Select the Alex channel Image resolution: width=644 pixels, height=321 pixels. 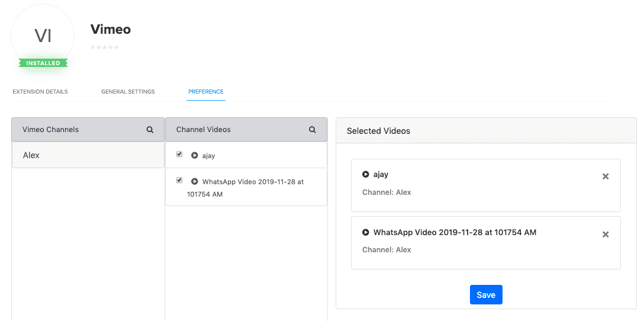coord(88,155)
